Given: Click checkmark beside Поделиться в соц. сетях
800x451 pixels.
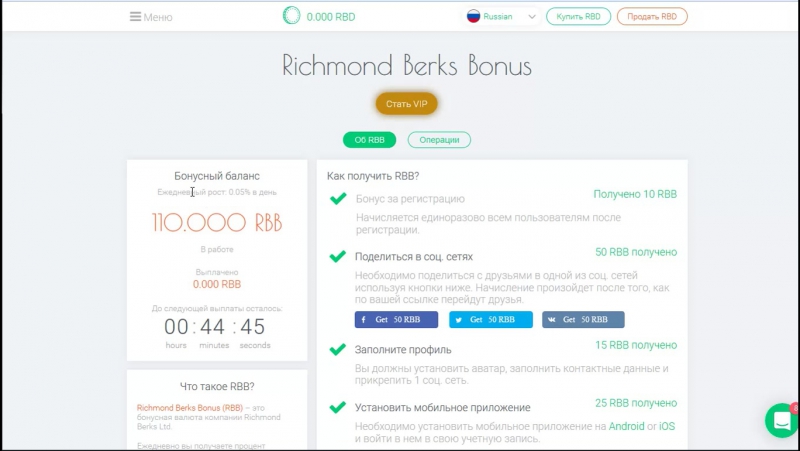Looking at the screenshot, I should point(338,256).
